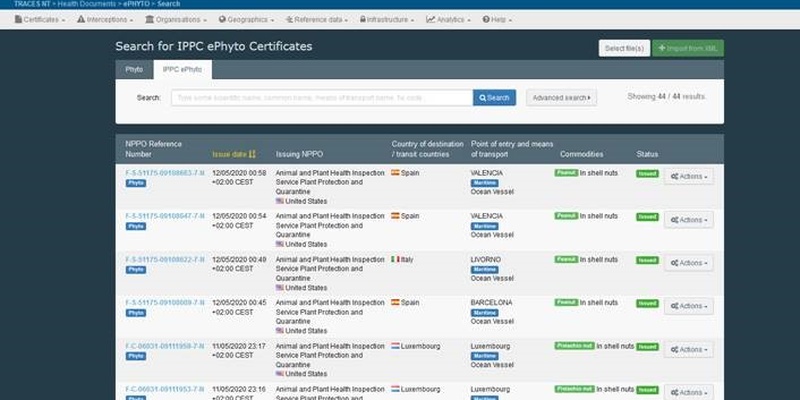Click the Commodities column header
Image resolution: width=800 pixels, height=400 pixels.
[x=582, y=154]
